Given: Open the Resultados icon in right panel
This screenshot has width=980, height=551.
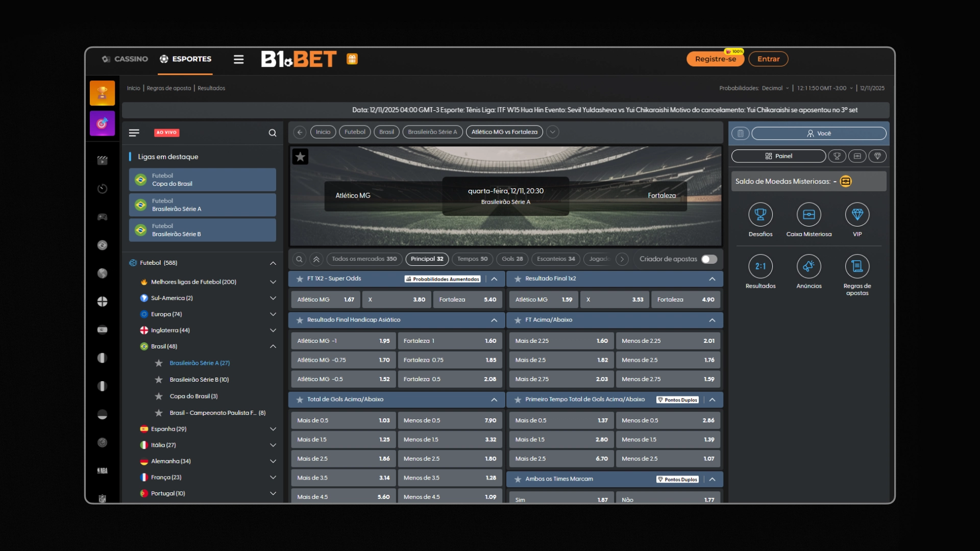Looking at the screenshot, I should click(760, 266).
